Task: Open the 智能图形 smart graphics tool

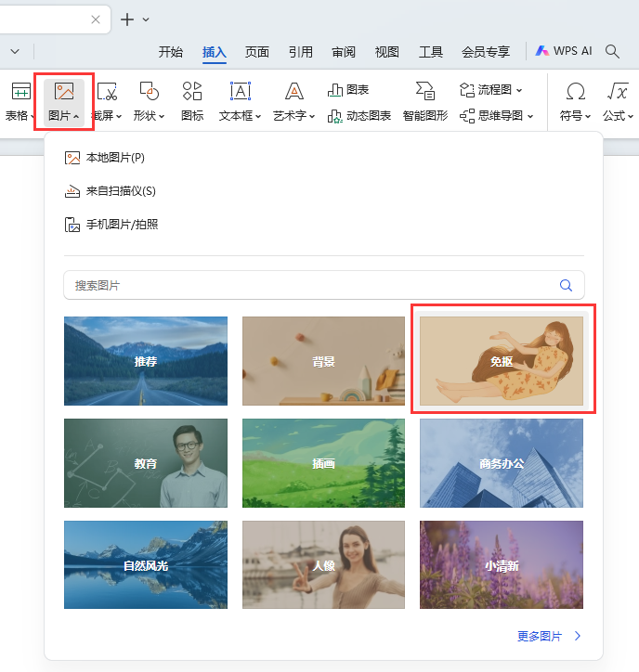Action: (425, 101)
